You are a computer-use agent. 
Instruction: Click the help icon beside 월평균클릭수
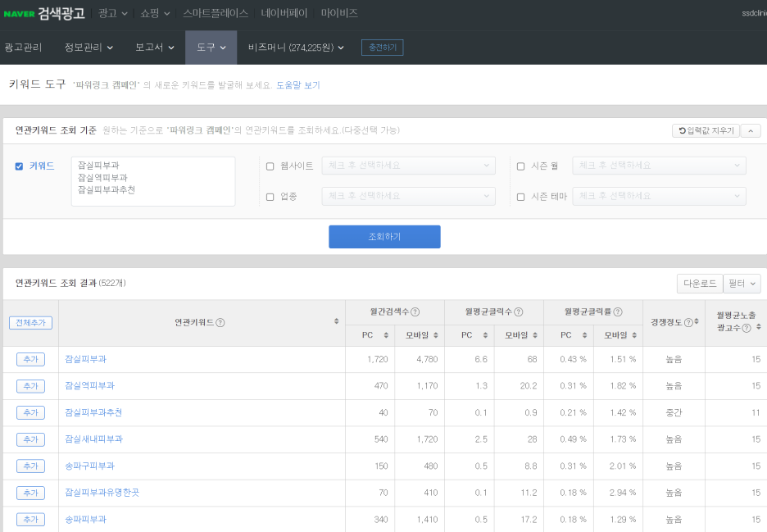pos(518,311)
